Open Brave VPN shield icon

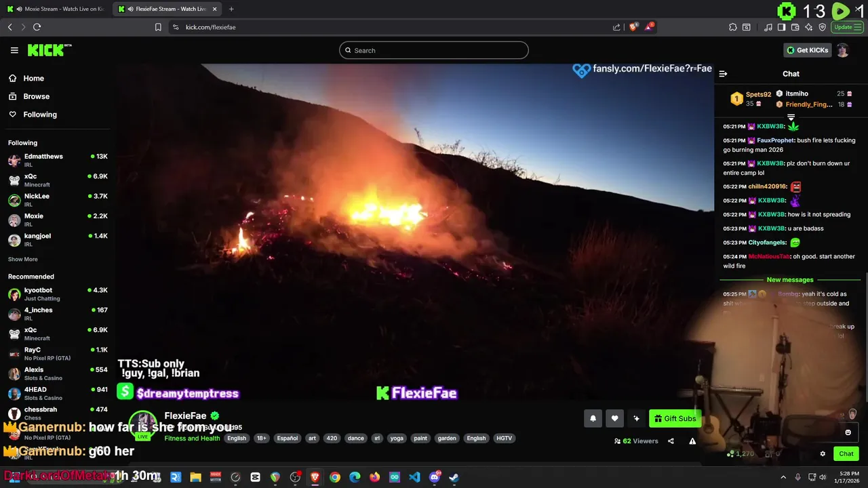pyautogui.click(x=823, y=27)
